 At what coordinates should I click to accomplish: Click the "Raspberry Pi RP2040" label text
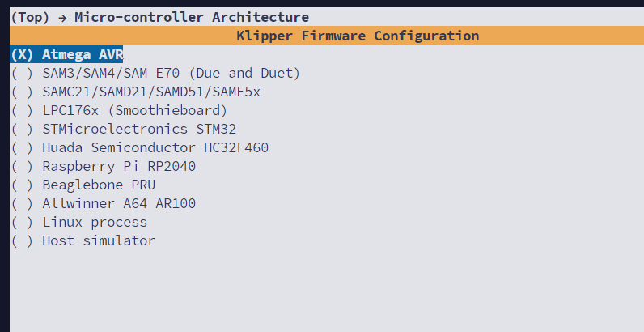pos(119,166)
